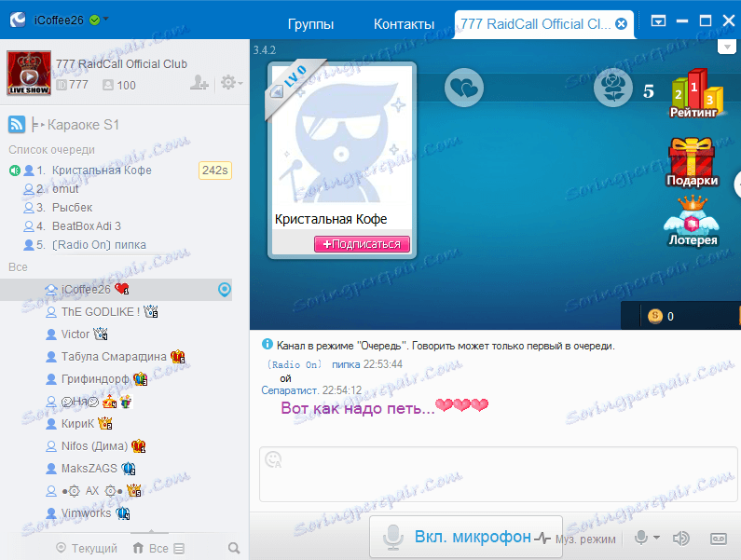This screenshot has width=741, height=560.
Task: Click the add member invite icon
Action: pos(199,83)
